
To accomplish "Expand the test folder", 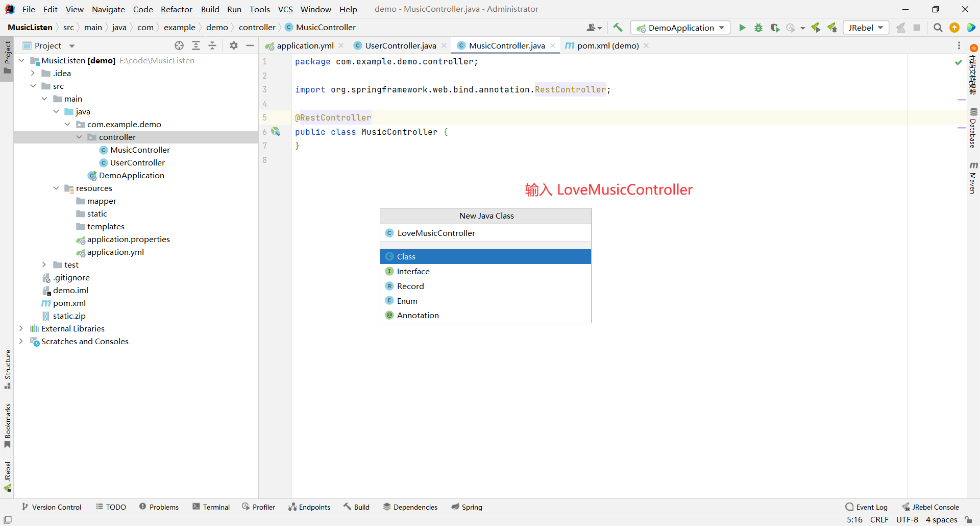I will click(44, 265).
